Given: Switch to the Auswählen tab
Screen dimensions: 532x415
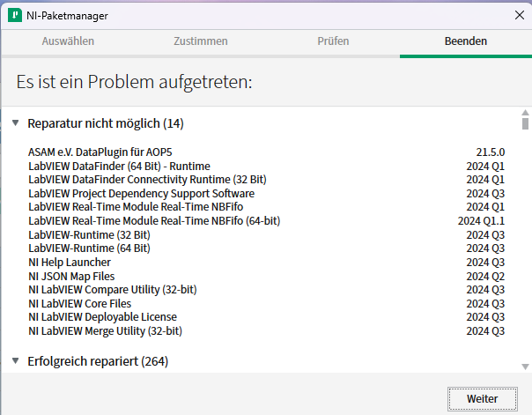Looking at the screenshot, I should [x=68, y=41].
